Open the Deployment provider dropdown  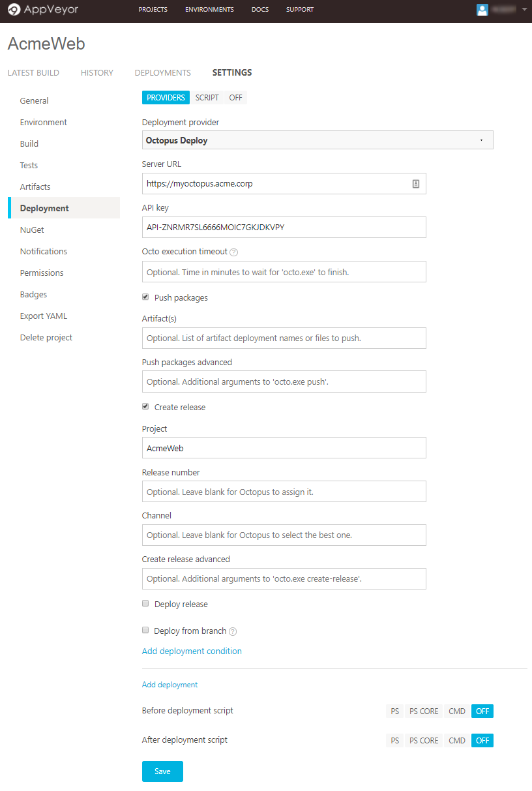pos(318,140)
